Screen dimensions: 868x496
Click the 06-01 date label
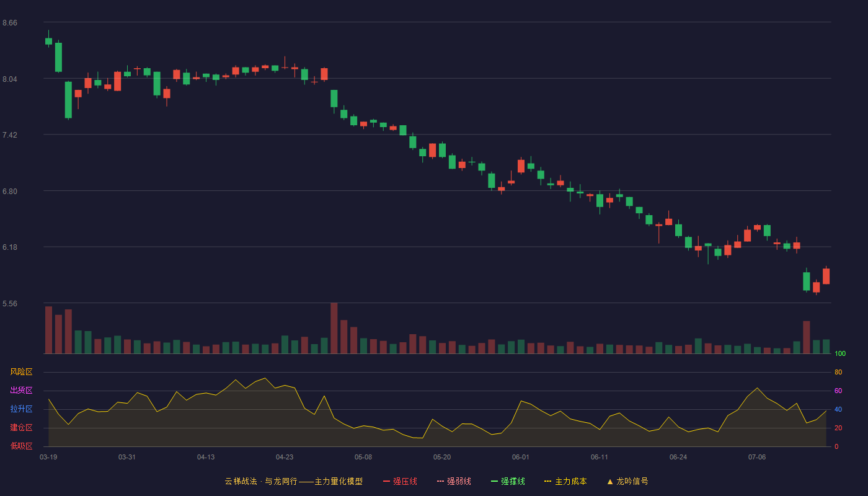(x=521, y=457)
